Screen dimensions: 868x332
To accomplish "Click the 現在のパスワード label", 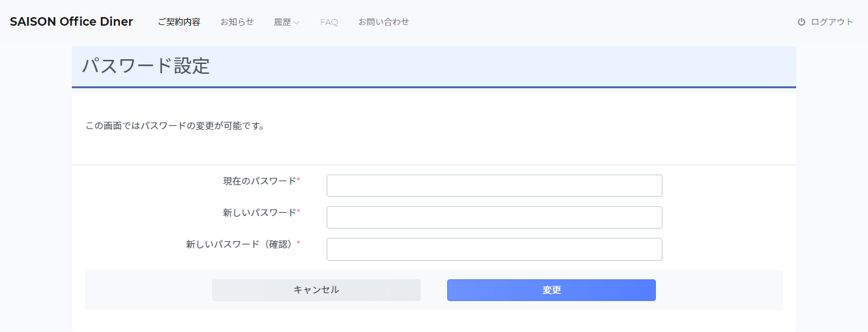I will 259,180.
